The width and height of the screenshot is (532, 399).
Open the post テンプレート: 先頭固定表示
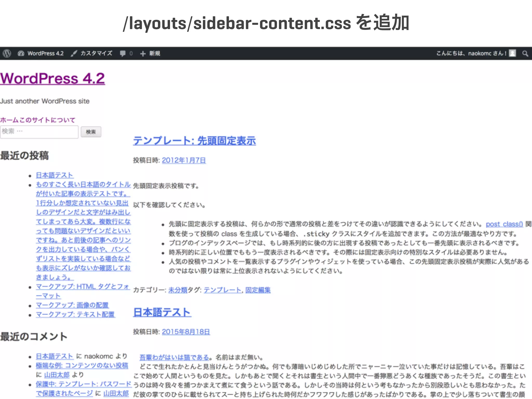coord(194,141)
